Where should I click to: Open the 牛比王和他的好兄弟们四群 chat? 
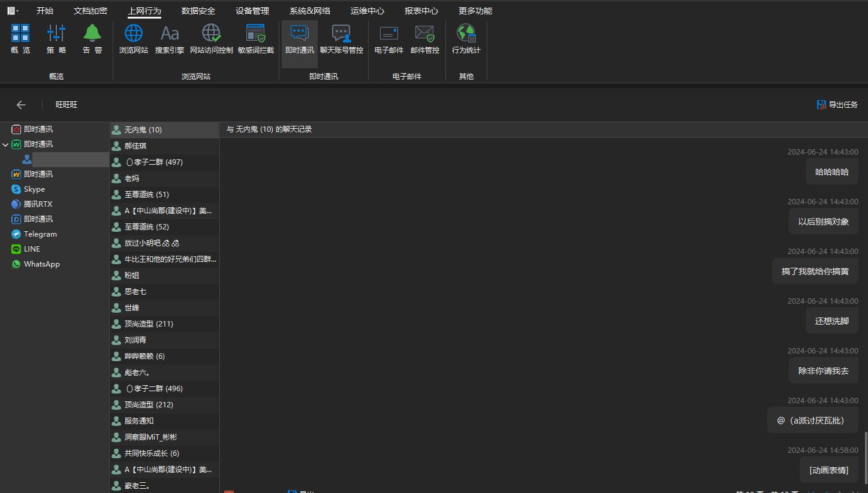pyautogui.click(x=164, y=259)
